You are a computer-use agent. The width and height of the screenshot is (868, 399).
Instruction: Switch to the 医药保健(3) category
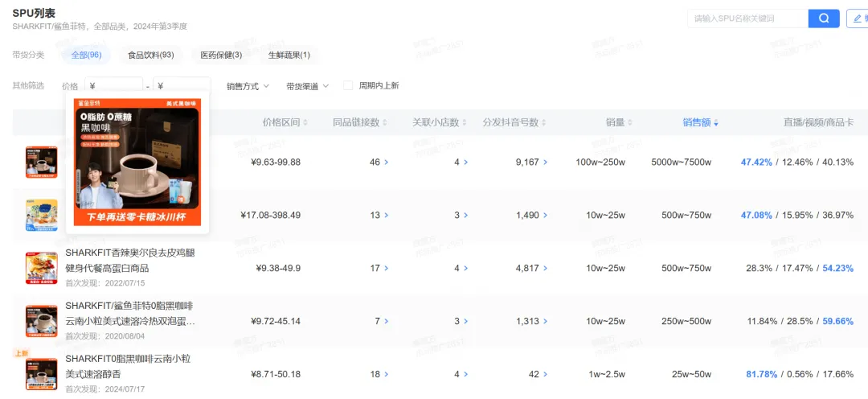point(221,55)
